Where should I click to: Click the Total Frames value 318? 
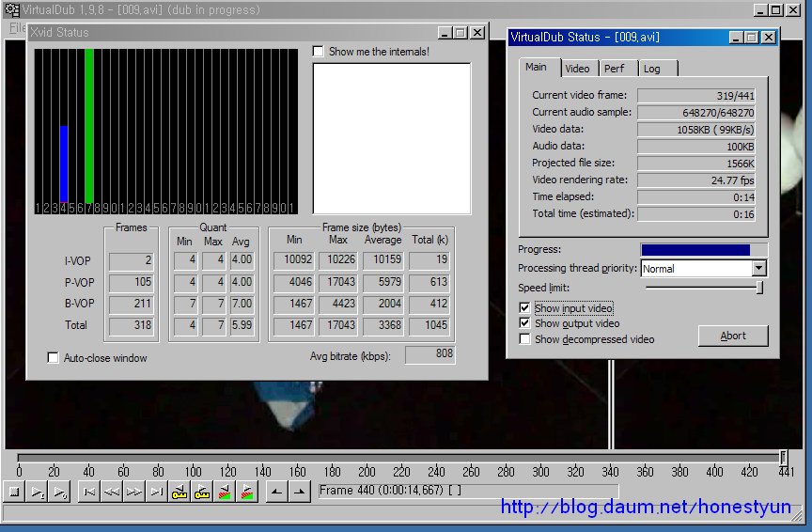[x=132, y=325]
